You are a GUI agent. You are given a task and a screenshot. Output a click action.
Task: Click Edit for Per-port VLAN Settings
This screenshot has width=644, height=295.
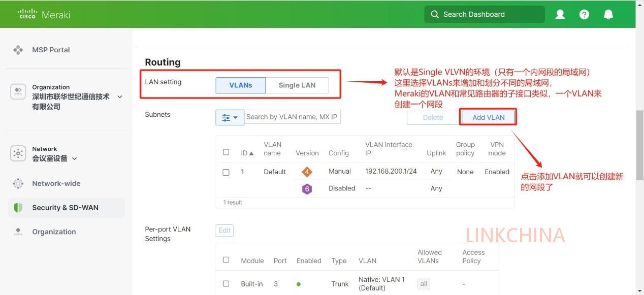pyautogui.click(x=224, y=230)
